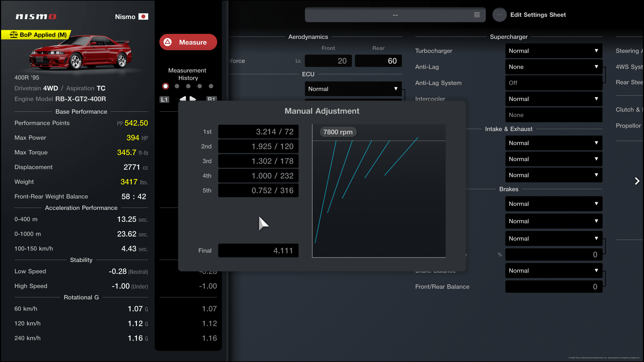Open third Intake & Exhaust dropdown
This screenshot has width=644, height=362.
(x=554, y=175)
